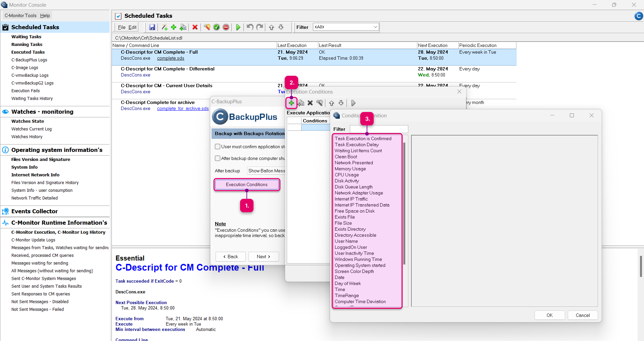Click the task details pane scrollbar at right
This screenshot has height=341, width=644.
[x=641, y=266]
